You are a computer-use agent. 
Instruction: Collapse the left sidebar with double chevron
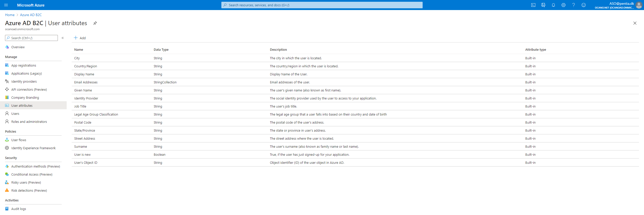pyautogui.click(x=63, y=38)
